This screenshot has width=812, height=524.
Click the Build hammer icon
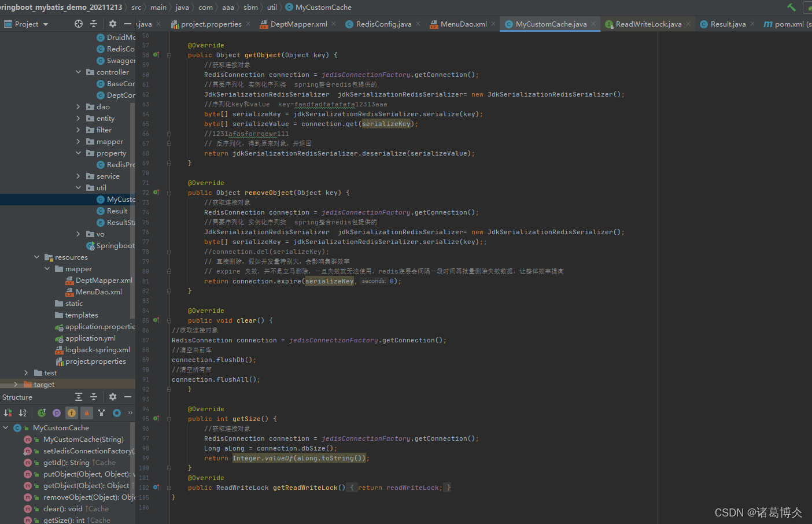(791, 8)
